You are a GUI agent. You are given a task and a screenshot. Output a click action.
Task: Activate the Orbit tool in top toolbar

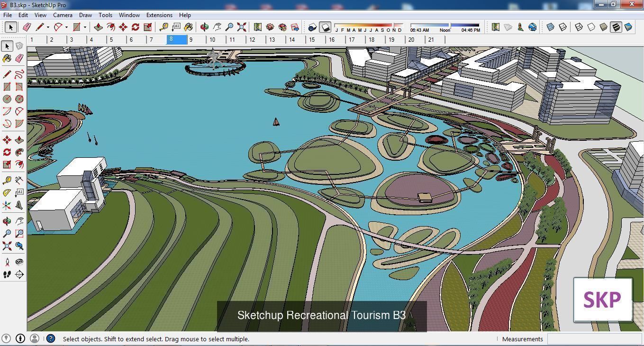204,27
